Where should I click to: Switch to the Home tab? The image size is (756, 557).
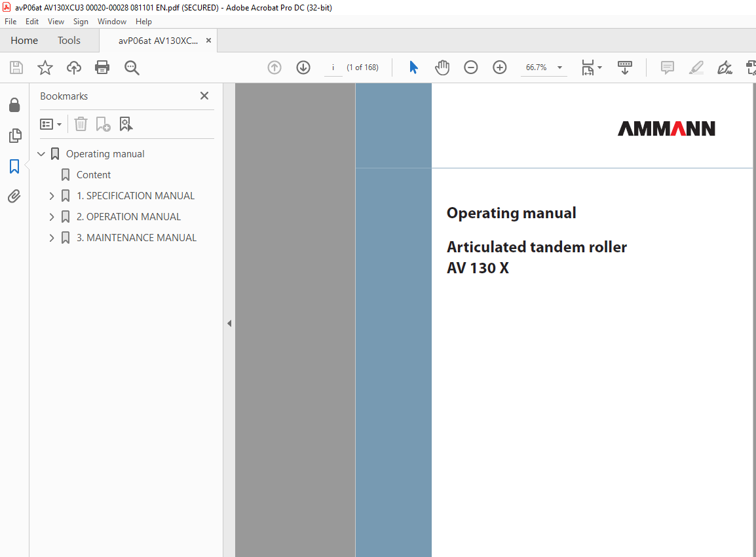[24, 41]
